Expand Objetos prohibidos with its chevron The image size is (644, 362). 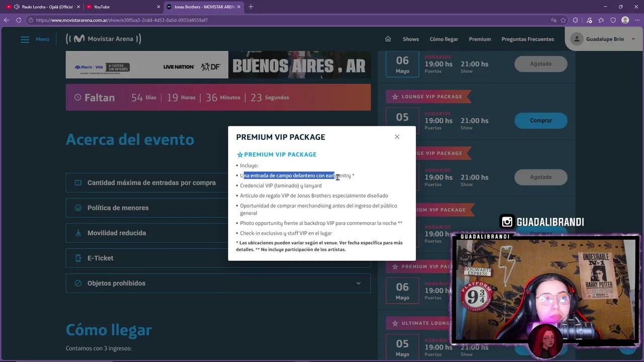(358, 283)
